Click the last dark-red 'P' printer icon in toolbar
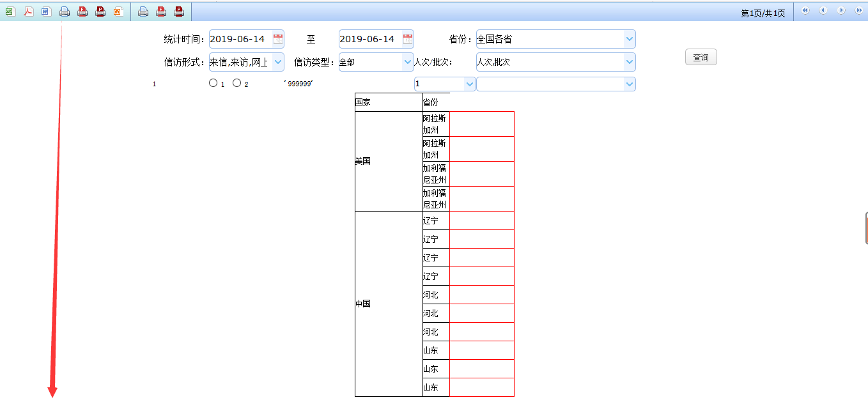Viewport: 868px width, 402px height. (179, 11)
